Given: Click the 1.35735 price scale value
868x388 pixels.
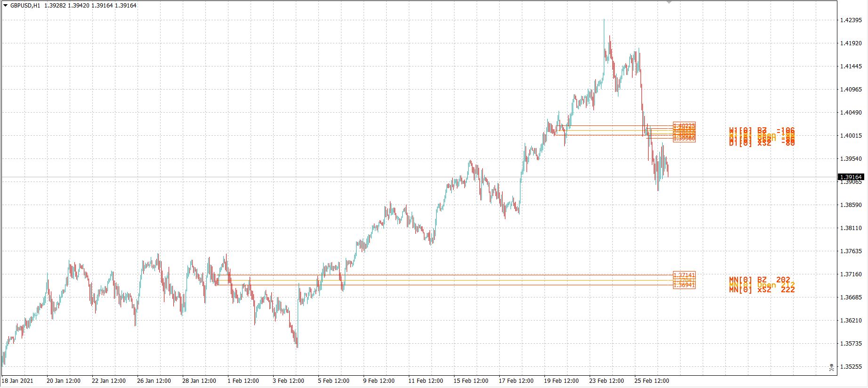Looking at the screenshot, I should 851,344.
